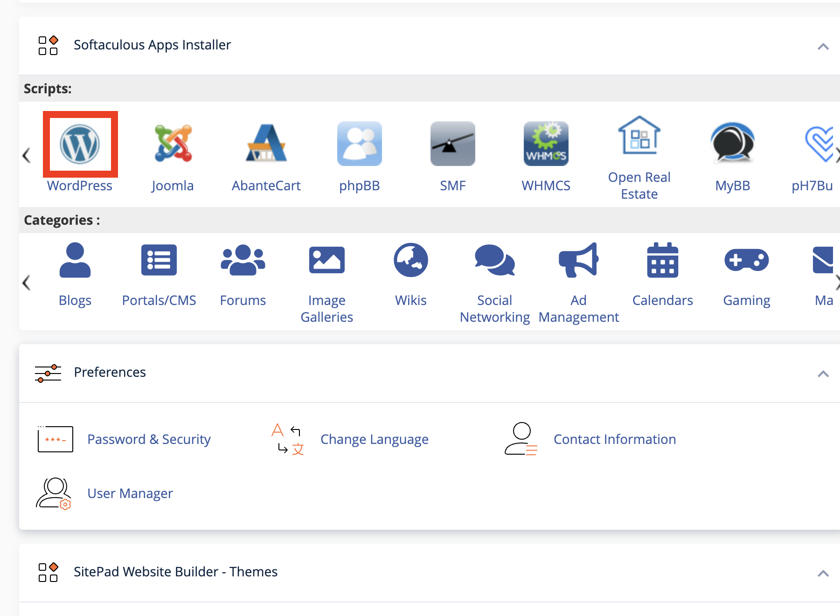Click the Password & Security icon
Viewport: 840px width, 616px height.
55,439
